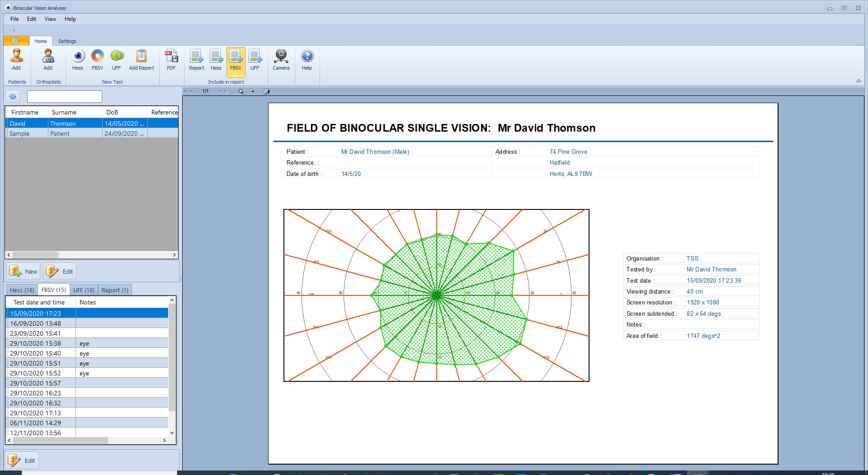Print the report with the printer icon
Image resolution: width=868 pixels, height=475 pixels.
click(267, 91)
